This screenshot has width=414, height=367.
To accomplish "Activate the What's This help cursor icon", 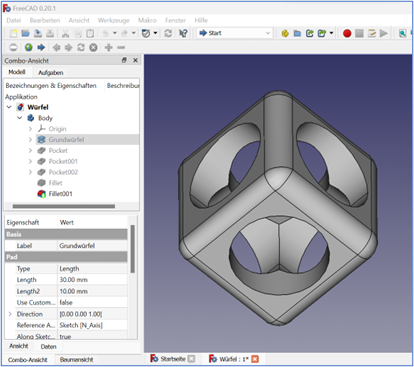I will 183,33.
